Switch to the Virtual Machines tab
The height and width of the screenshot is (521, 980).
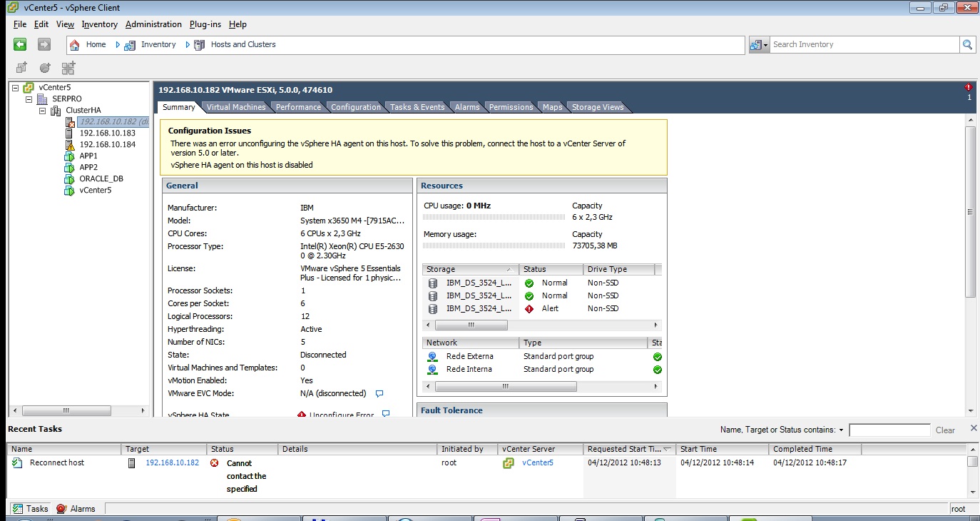click(236, 107)
